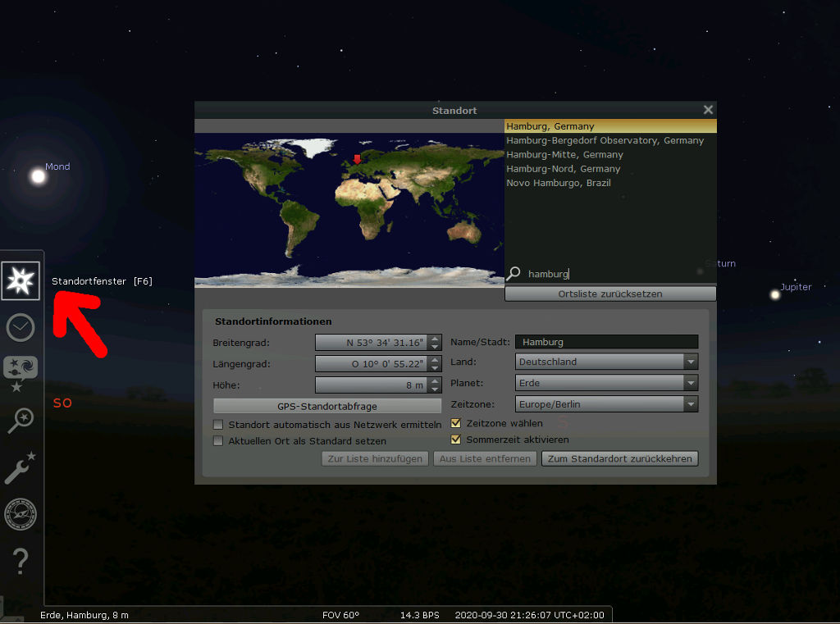Disable 'Sommerzeit aktivieren' checkbox

[x=456, y=440]
